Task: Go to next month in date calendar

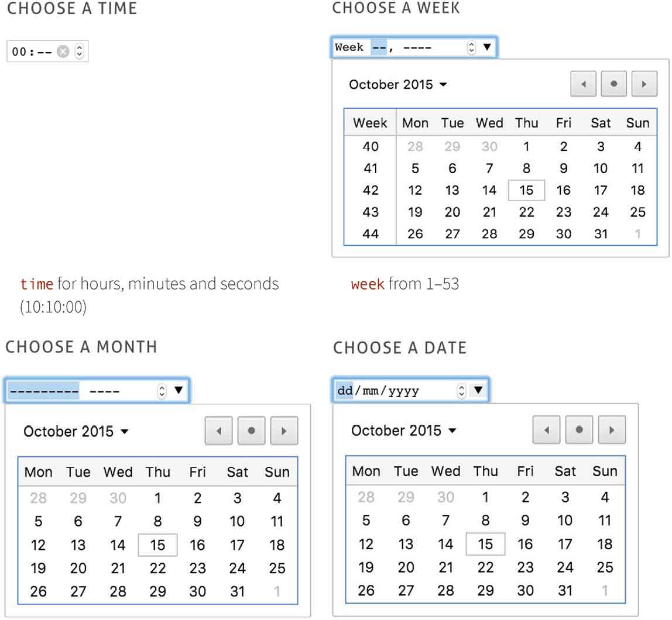Action: click(612, 430)
